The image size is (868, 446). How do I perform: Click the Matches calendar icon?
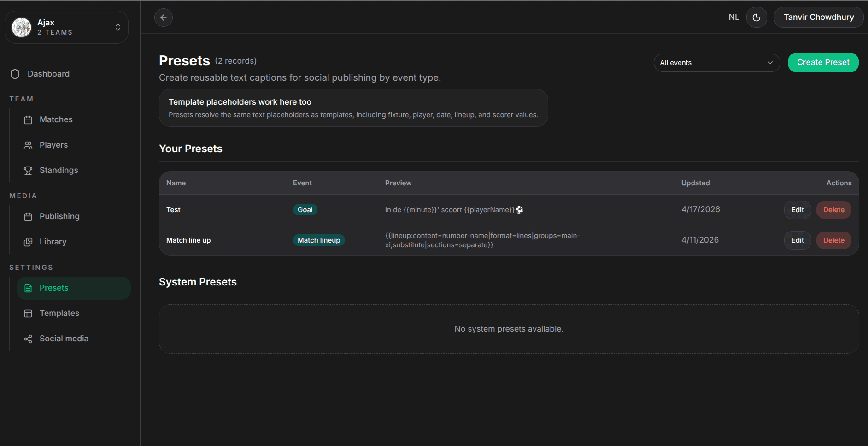tap(28, 120)
